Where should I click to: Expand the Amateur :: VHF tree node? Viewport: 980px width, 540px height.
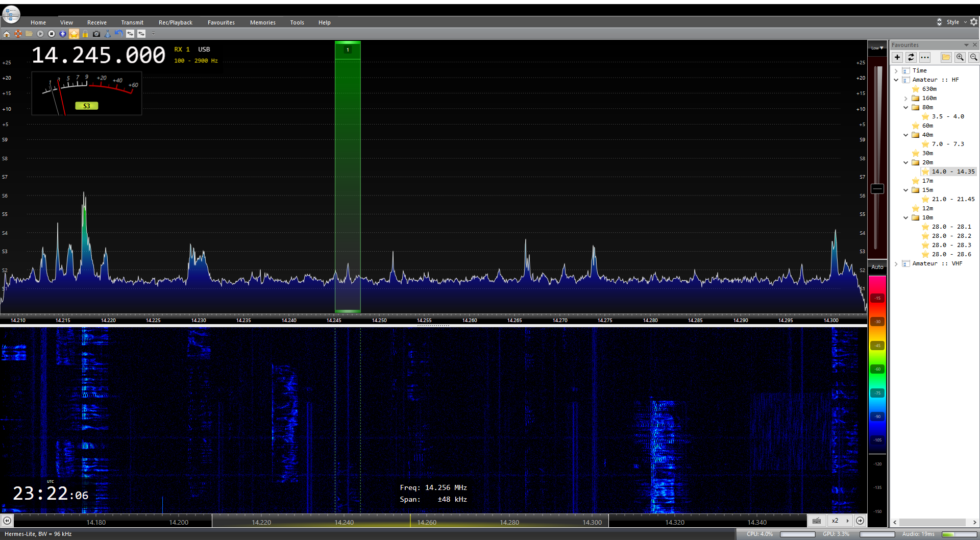point(896,263)
